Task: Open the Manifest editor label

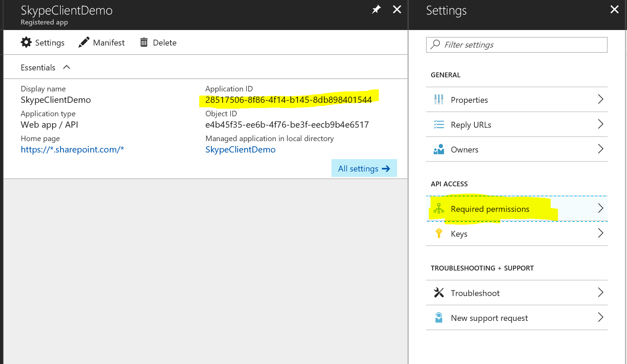Action: (x=109, y=43)
